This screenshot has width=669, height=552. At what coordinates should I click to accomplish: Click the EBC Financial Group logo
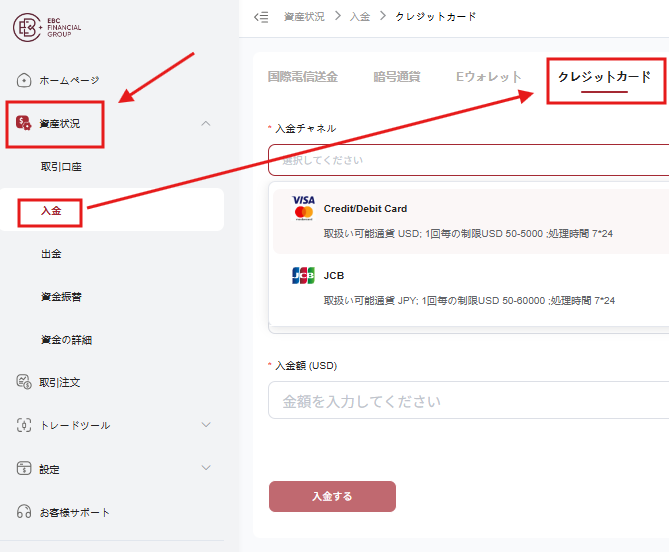coord(47,27)
